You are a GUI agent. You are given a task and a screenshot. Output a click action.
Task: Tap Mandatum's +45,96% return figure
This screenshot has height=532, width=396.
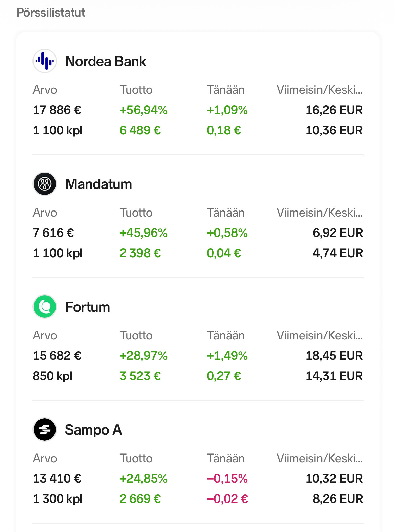point(143,233)
